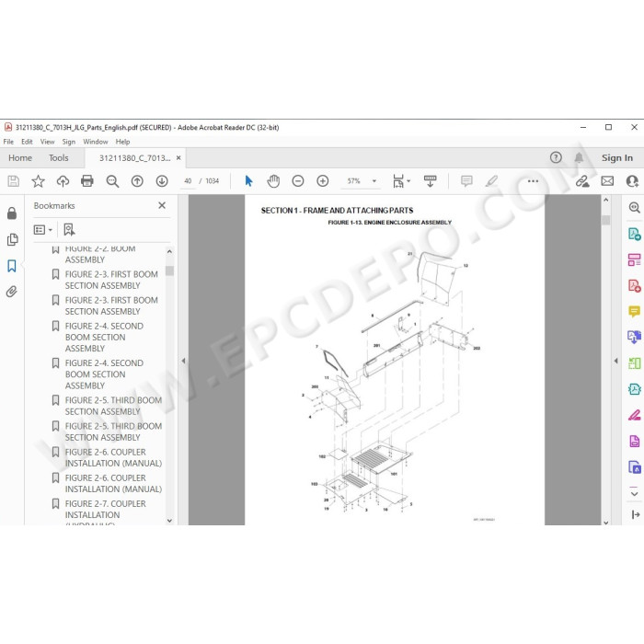Open the search tool in right pane

point(635,207)
